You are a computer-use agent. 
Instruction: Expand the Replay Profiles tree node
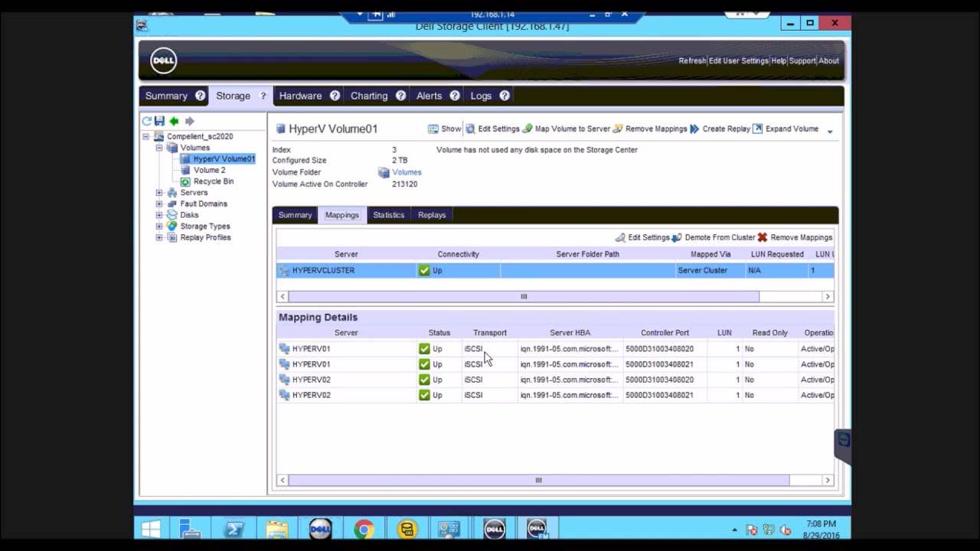[x=159, y=237]
